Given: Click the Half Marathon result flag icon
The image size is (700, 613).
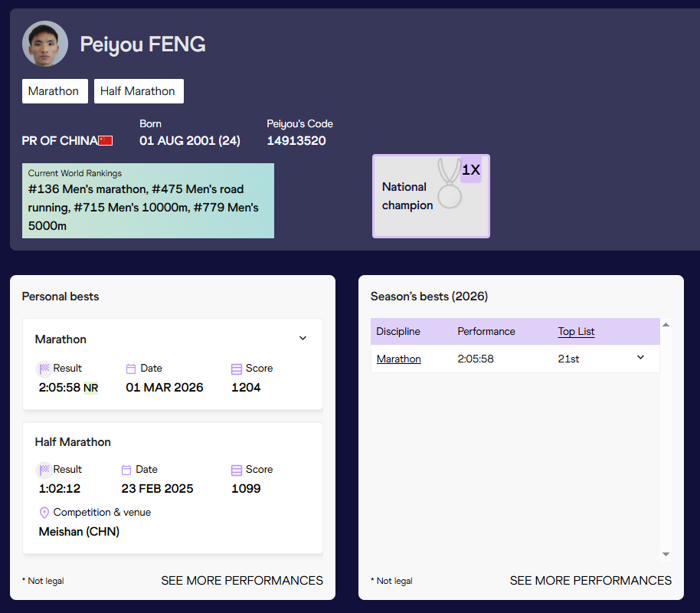Looking at the screenshot, I should 44,470.
